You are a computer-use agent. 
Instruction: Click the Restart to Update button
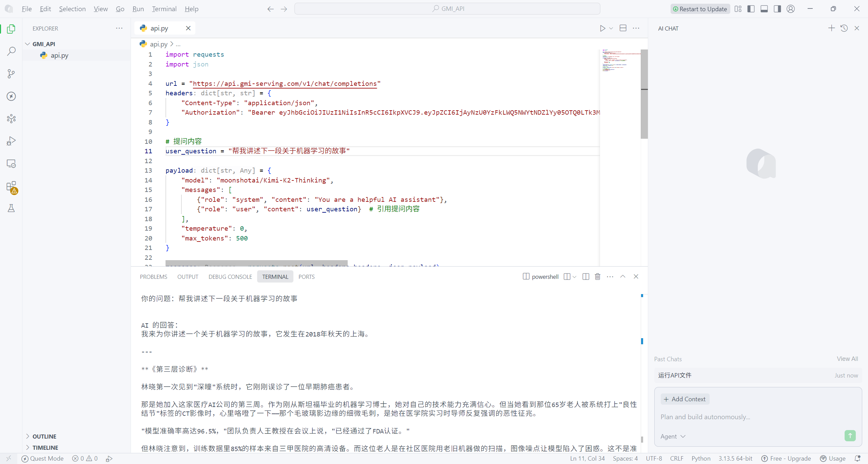click(x=700, y=9)
